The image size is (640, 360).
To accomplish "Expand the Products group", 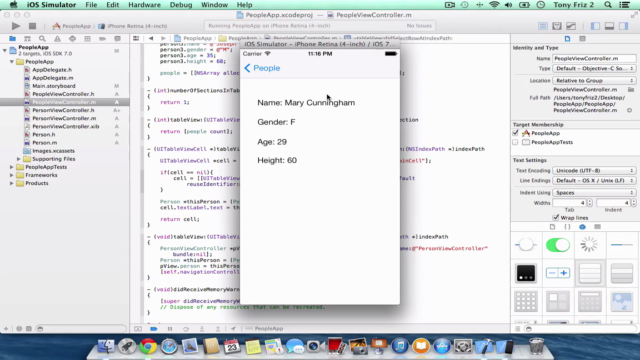I will tap(12, 183).
